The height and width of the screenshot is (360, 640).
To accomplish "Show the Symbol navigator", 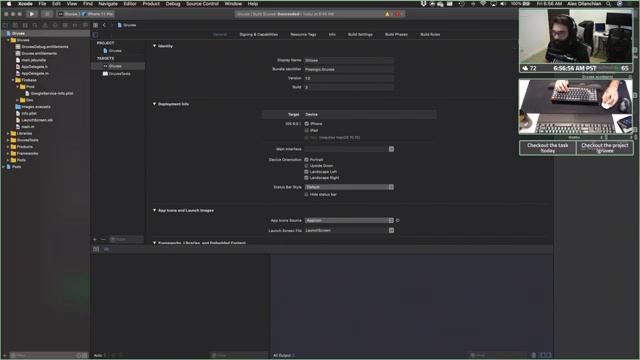I will [x=25, y=25].
